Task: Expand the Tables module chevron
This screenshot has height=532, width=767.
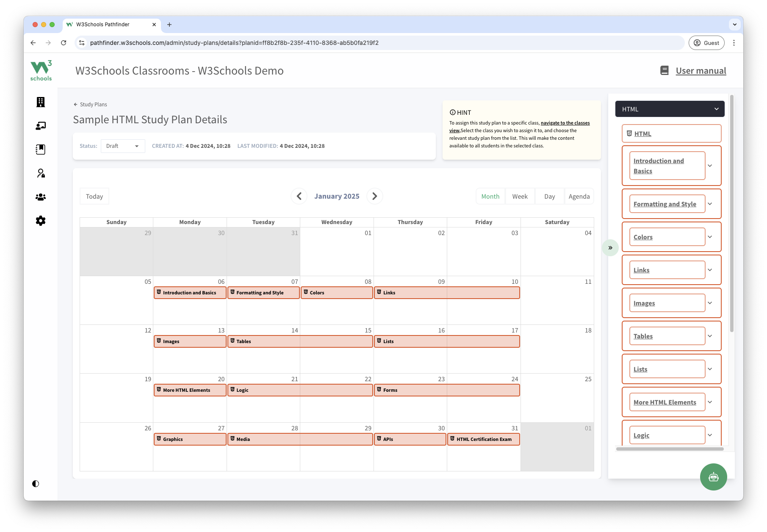Action: (710, 336)
